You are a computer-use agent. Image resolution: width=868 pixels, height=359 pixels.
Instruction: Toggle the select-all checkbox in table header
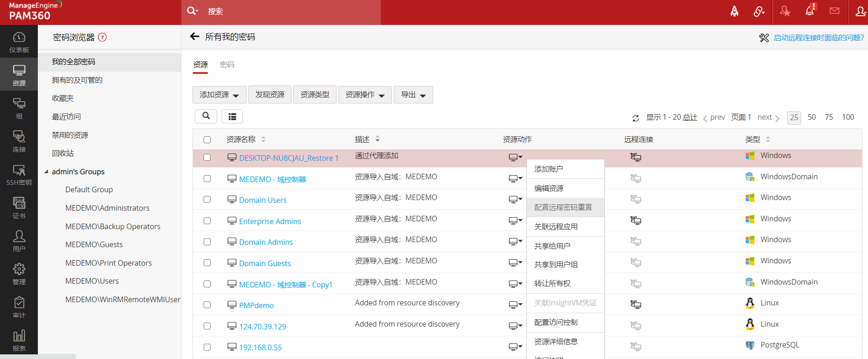(x=207, y=140)
